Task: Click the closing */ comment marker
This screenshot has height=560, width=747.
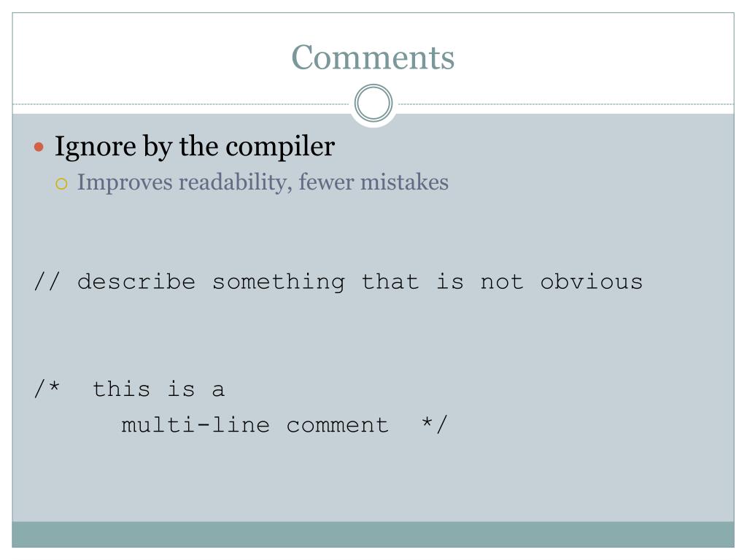Action: click(x=435, y=424)
